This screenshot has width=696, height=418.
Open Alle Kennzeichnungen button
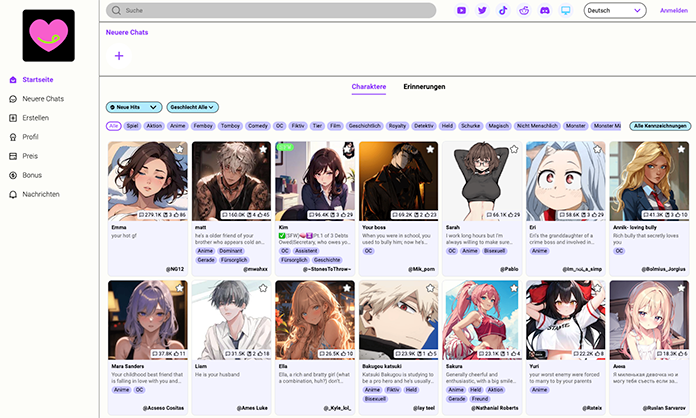(660, 126)
